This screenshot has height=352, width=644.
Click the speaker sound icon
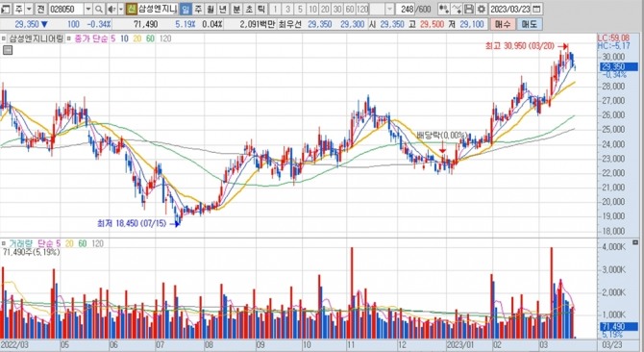click(111, 9)
